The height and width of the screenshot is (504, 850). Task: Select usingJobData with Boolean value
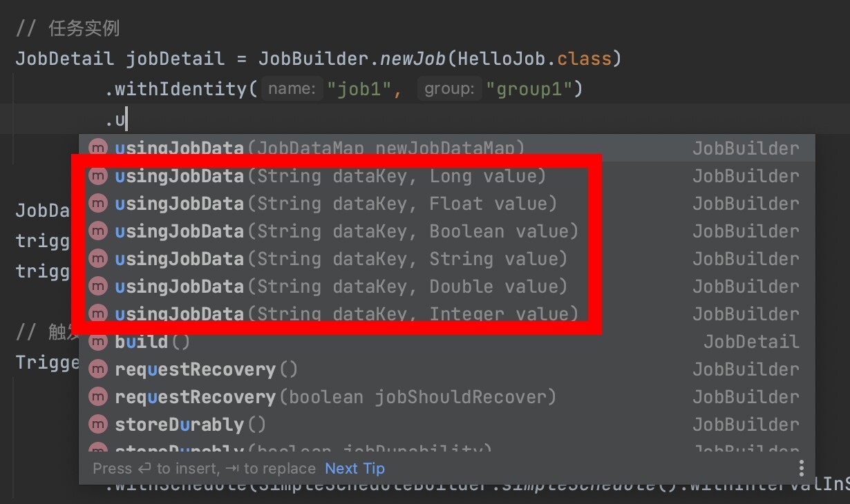pos(346,231)
